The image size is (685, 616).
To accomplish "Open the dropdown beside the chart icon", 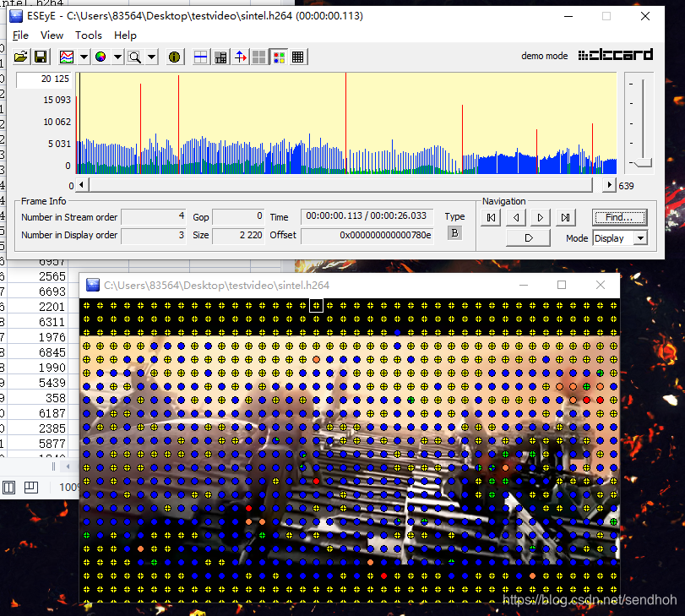I will coord(84,57).
